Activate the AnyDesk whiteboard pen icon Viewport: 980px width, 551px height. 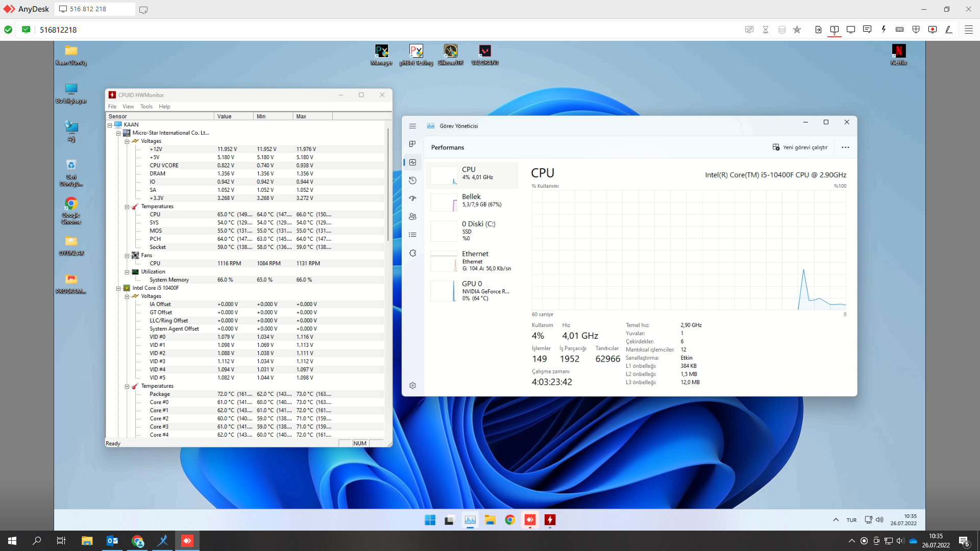click(949, 30)
